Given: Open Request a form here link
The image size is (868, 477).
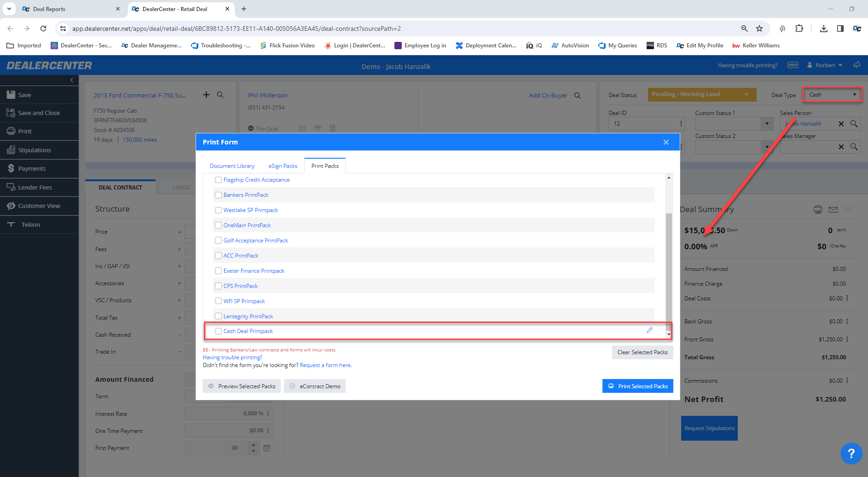Looking at the screenshot, I should point(326,365).
